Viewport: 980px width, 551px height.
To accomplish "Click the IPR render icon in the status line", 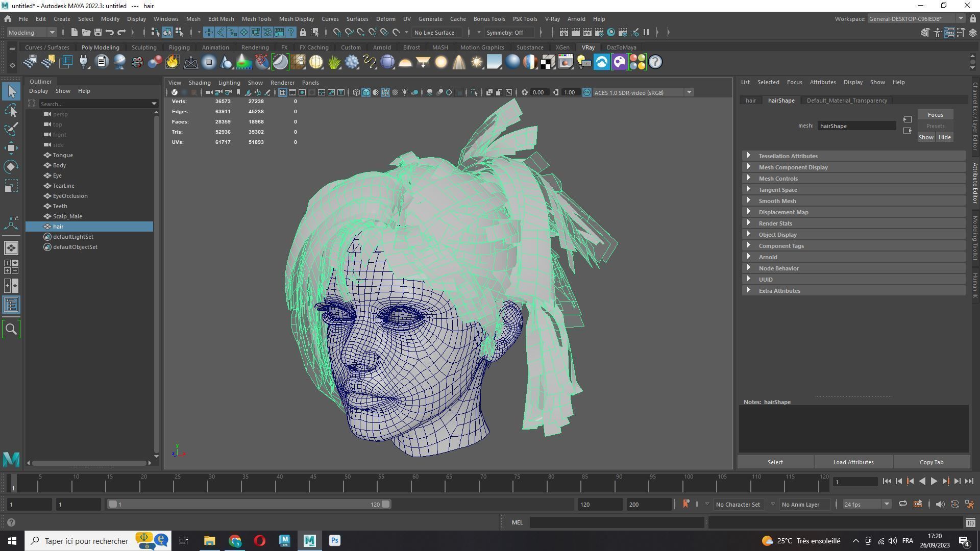I will click(x=587, y=32).
